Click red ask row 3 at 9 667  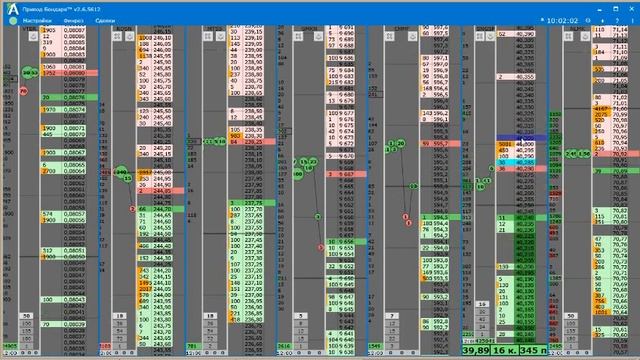(x=346, y=174)
